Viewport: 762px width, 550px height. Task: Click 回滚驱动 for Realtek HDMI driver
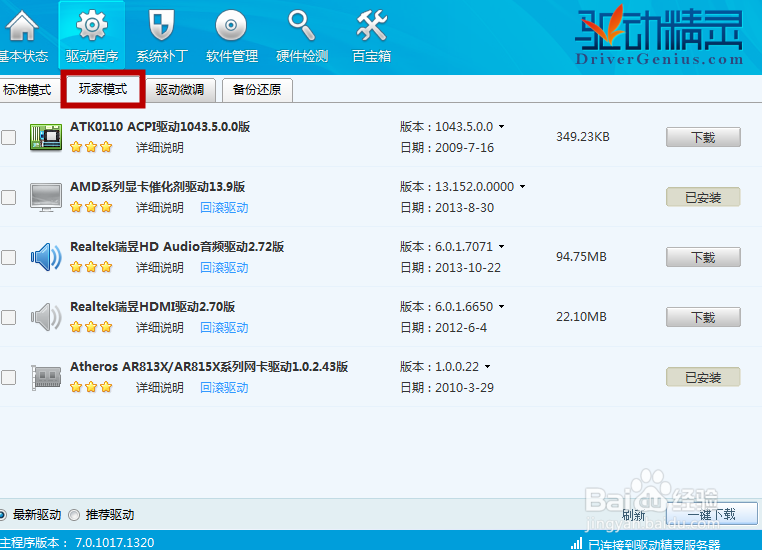tap(225, 327)
